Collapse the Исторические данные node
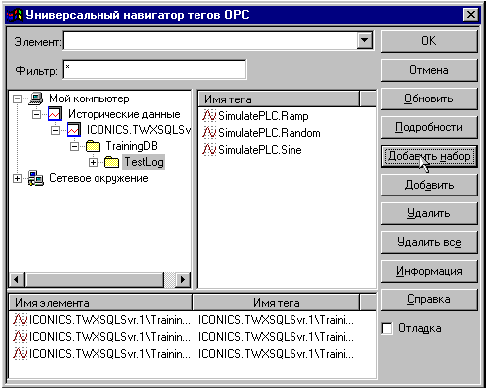Viewport: 487px width, 389px height. [36, 115]
